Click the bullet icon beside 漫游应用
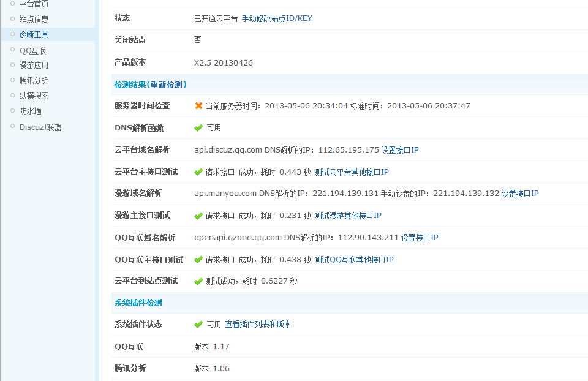 pos(12,64)
